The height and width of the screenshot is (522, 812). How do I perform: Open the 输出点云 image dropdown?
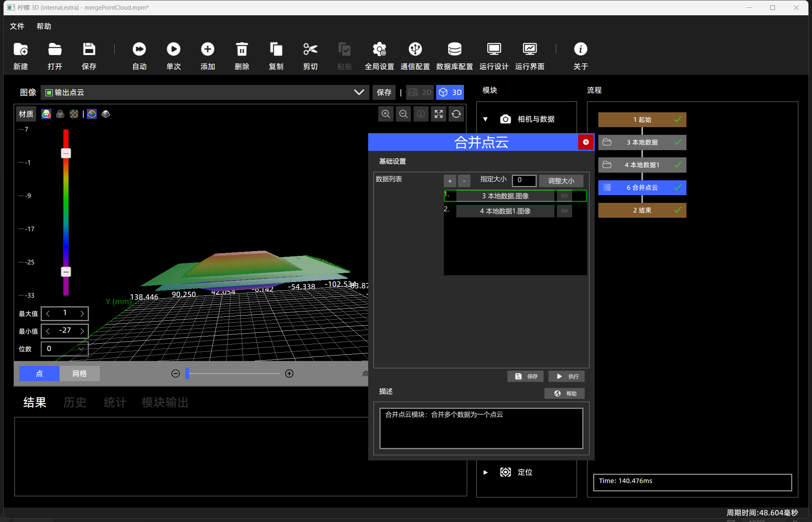(x=205, y=92)
